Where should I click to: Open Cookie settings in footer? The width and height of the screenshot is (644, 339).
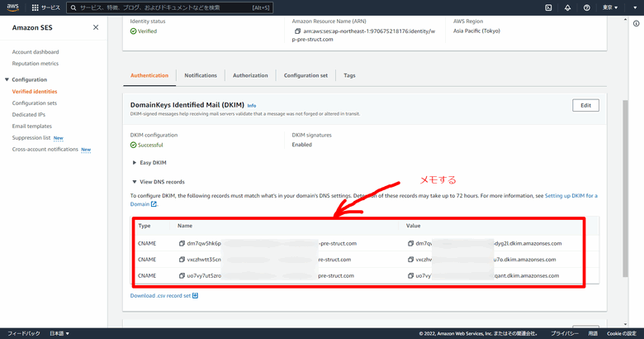622,334
